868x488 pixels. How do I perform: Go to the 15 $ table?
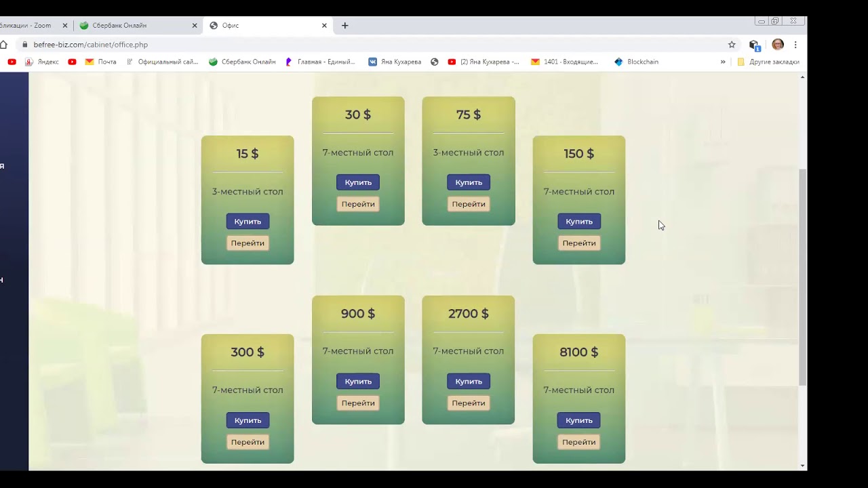pos(248,243)
